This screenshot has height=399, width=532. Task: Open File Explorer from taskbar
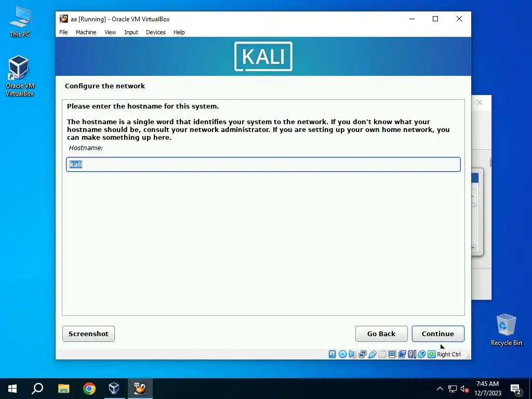click(63, 389)
